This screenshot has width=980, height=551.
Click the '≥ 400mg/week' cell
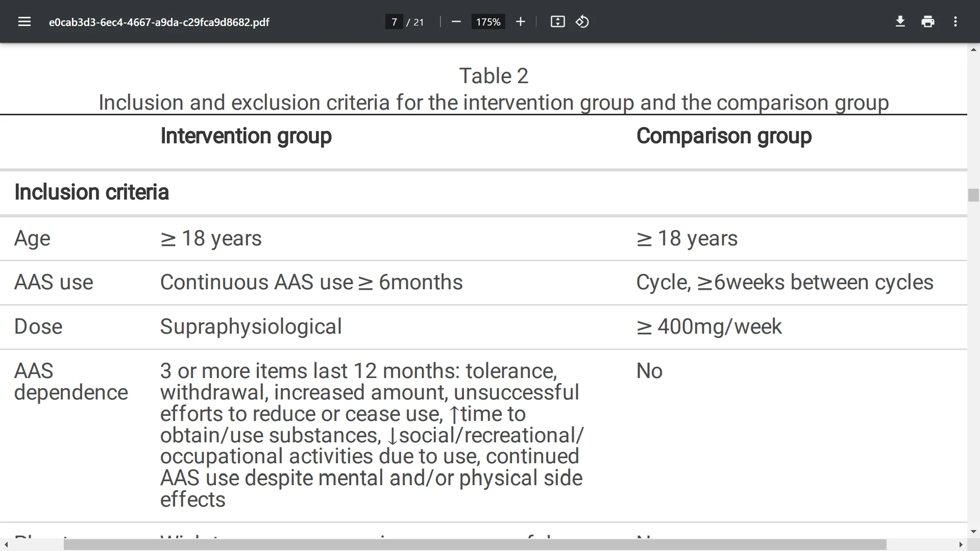point(709,327)
